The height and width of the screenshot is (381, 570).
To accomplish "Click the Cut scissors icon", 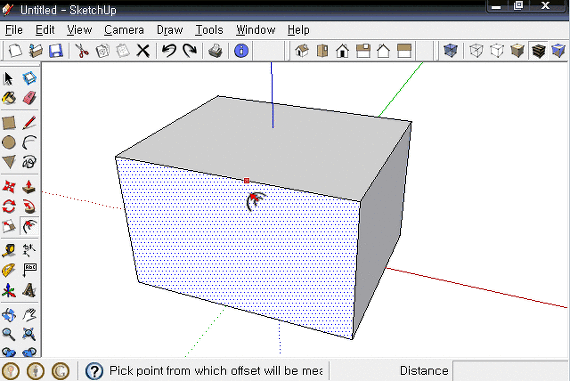I will (82, 51).
